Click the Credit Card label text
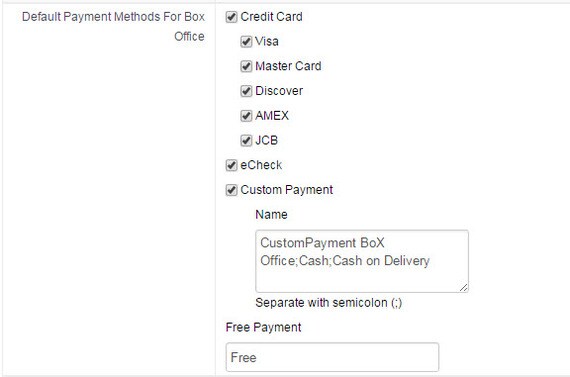Image resolution: width=570 pixels, height=377 pixels. pos(271,17)
